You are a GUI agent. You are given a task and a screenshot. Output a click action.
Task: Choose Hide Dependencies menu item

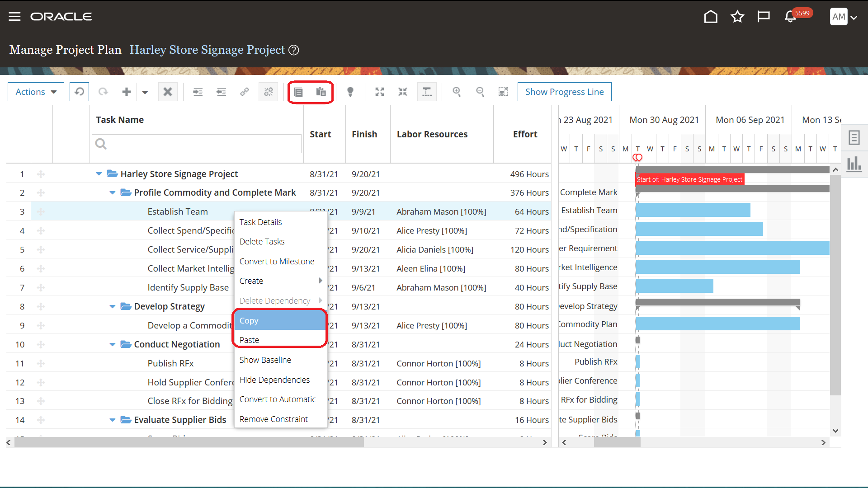(x=280, y=380)
